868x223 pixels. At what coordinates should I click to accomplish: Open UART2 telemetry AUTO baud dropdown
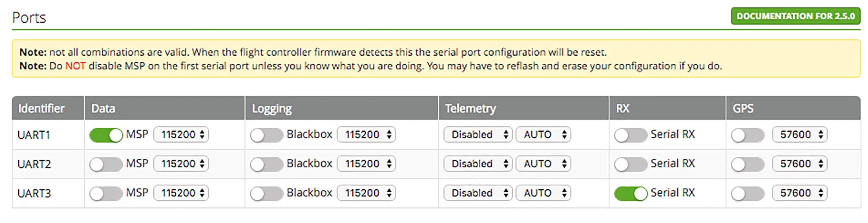(x=543, y=164)
